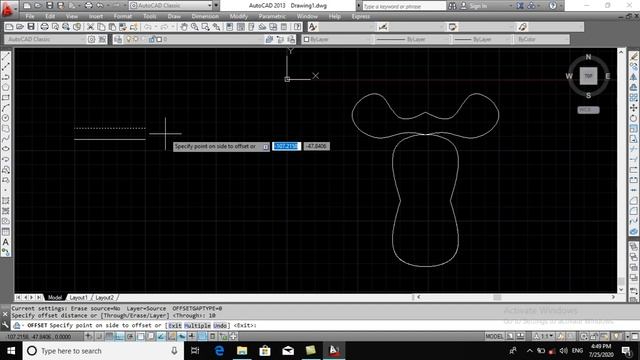Select the Ellipse tool in Draw toolbar

coord(6,149)
